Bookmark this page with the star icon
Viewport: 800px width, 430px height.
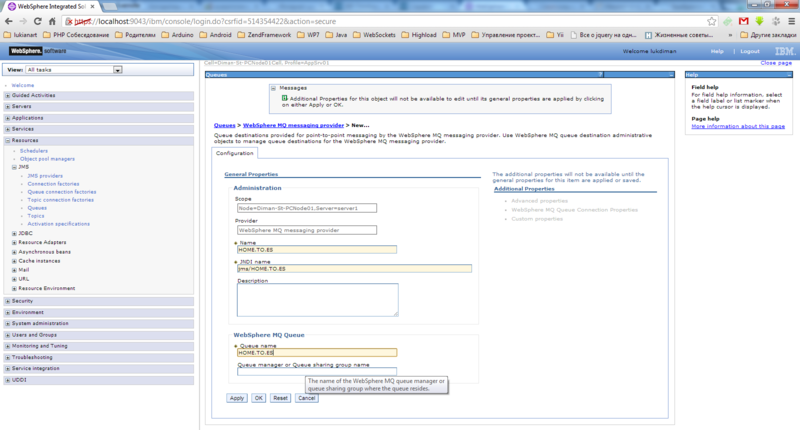[711, 21]
